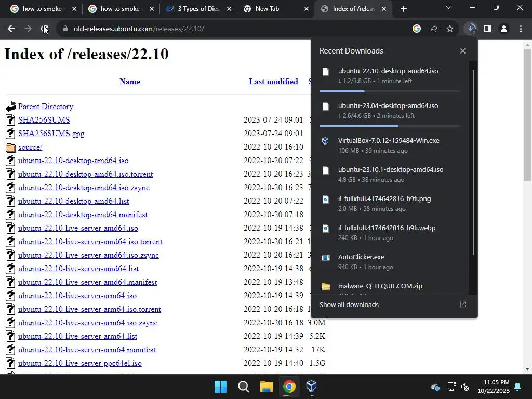Click ubuntu-22.10-desktop-amd64.list link

(74, 201)
